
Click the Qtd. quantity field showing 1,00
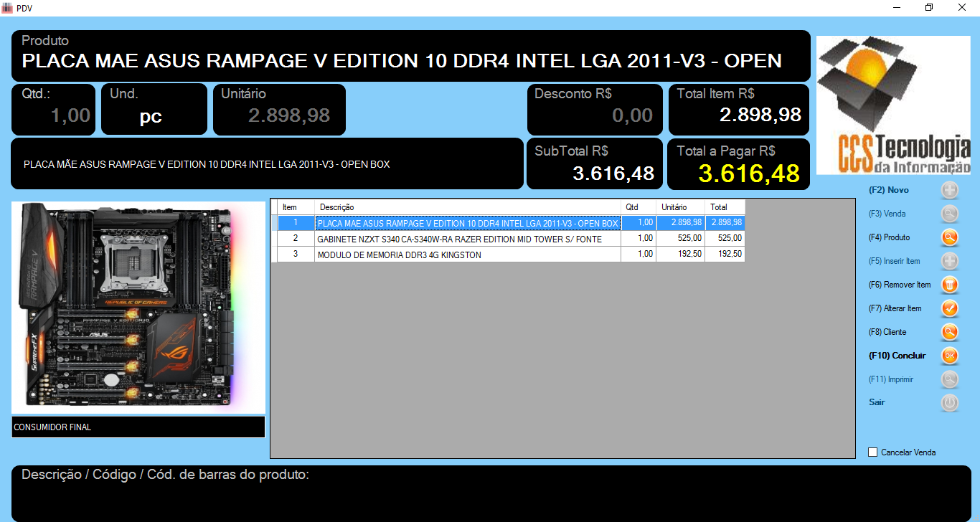53,110
